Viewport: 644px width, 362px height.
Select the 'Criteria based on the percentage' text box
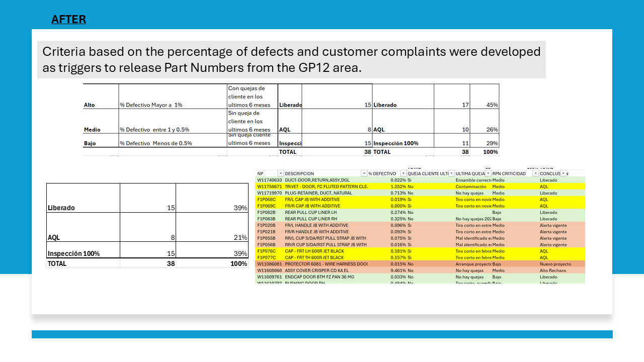pyautogui.click(x=291, y=59)
